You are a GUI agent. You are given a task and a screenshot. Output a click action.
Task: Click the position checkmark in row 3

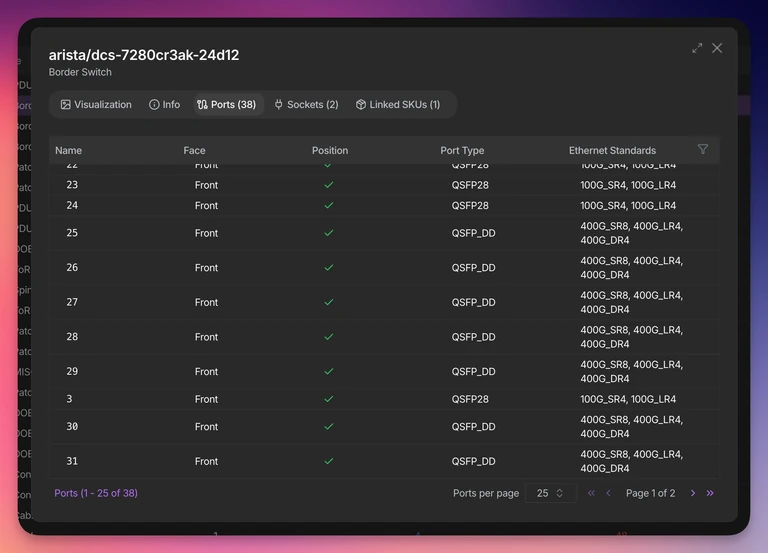pyautogui.click(x=329, y=399)
